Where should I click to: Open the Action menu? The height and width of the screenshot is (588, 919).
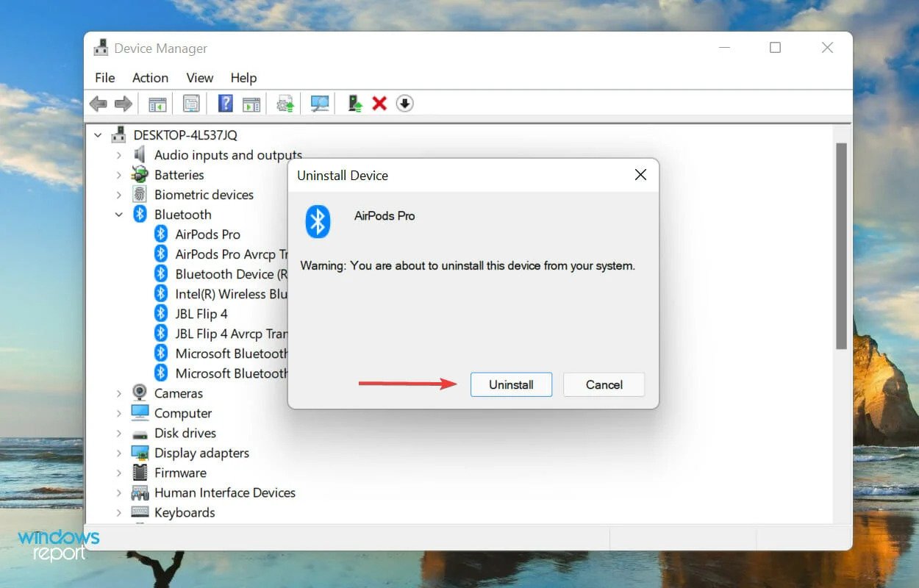coord(150,78)
